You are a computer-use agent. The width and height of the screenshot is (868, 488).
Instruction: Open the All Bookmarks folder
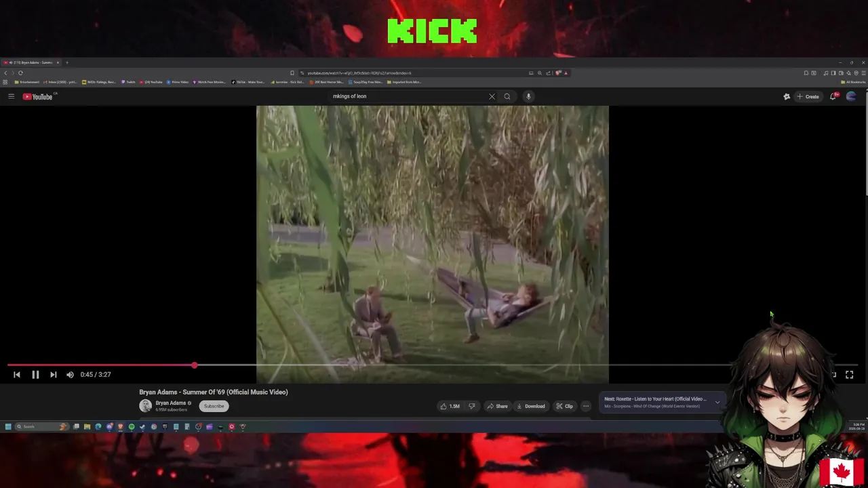pyautogui.click(x=854, y=82)
